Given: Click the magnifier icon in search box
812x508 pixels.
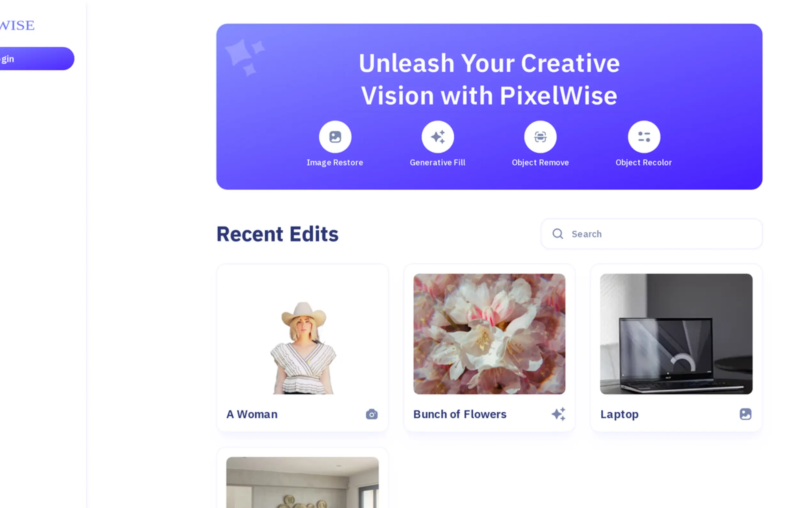Looking at the screenshot, I should click(x=558, y=234).
